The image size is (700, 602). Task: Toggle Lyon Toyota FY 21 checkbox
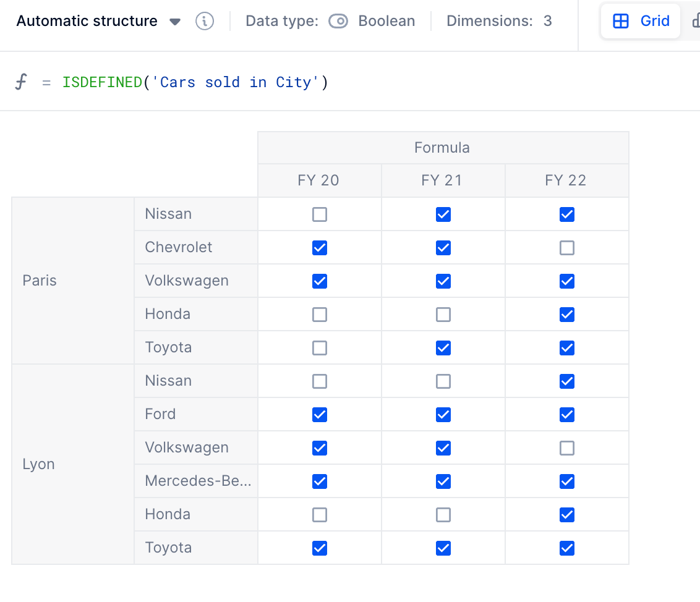[443, 548]
